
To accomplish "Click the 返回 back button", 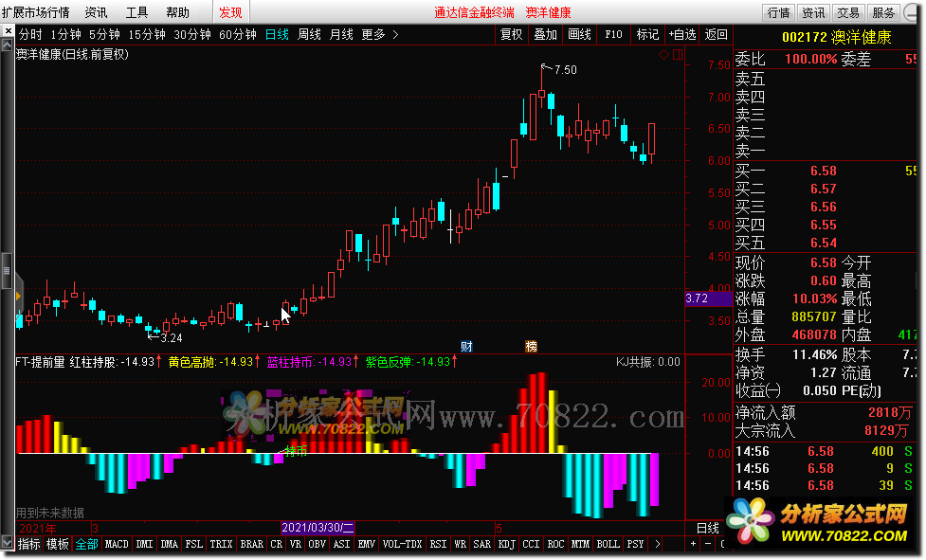I will click(x=717, y=35).
